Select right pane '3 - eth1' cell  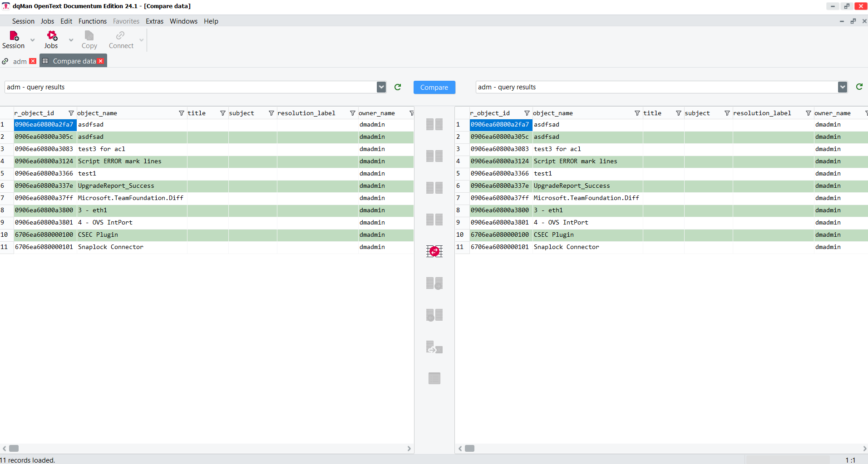587,210
